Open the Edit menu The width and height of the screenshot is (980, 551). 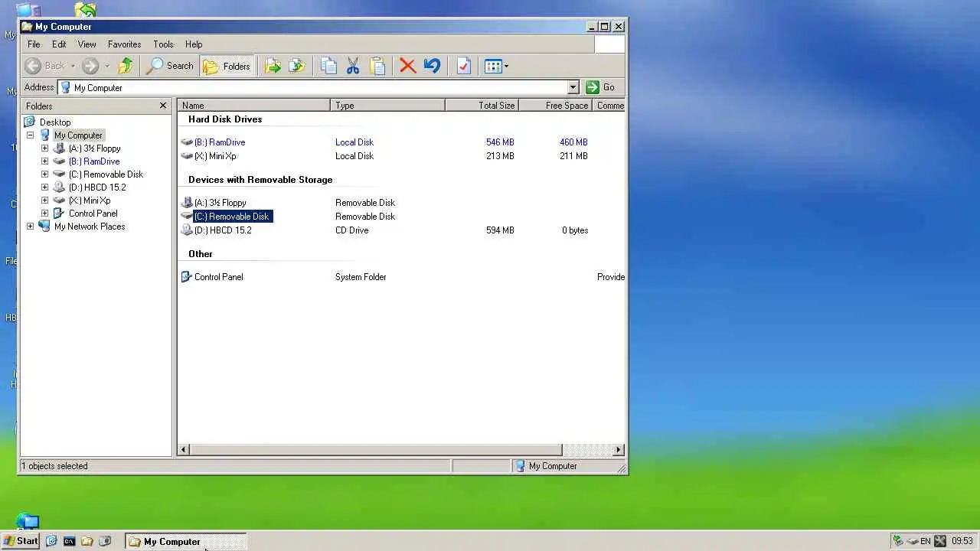click(x=59, y=44)
